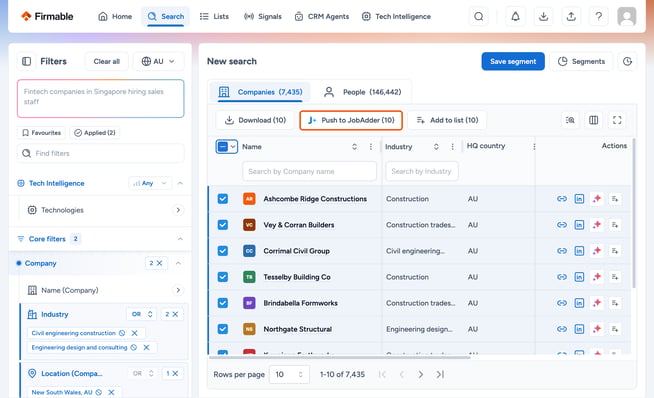Open column settings icon

pyautogui.click(x=594, y=120)
